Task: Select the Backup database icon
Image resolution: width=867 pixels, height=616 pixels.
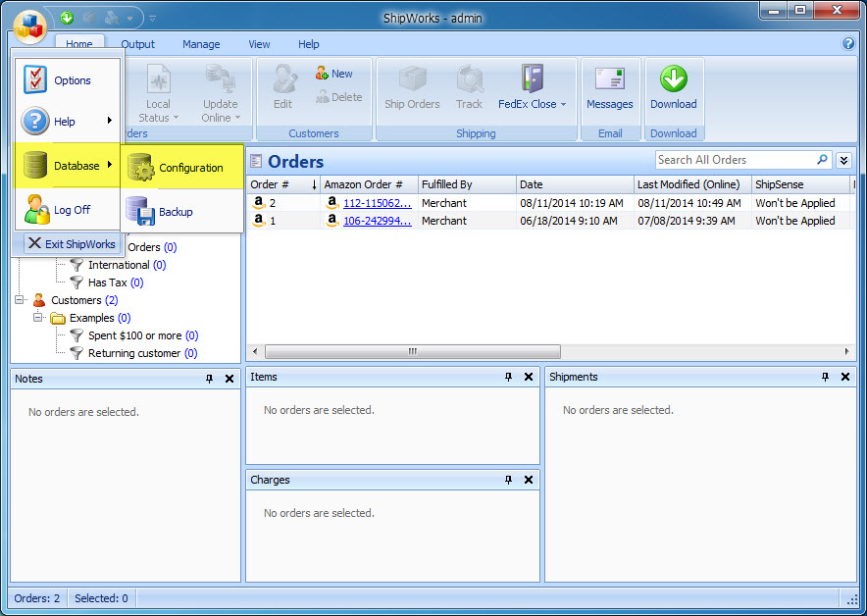Action: (x=142, y=212)
